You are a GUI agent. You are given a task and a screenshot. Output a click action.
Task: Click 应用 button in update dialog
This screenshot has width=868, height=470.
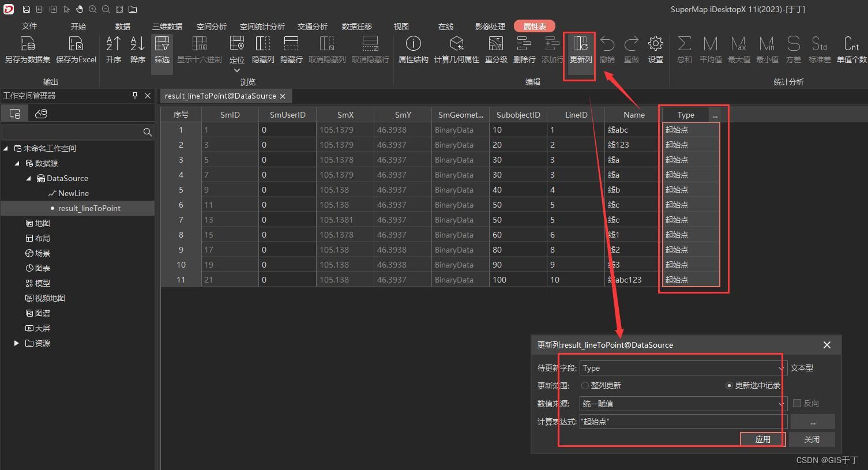pyautogui.click(x=763, y=439)
